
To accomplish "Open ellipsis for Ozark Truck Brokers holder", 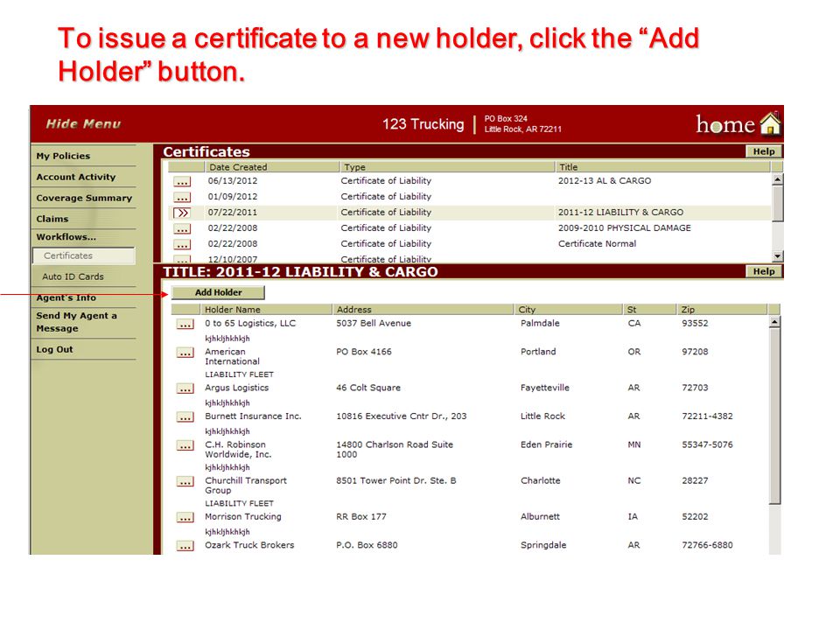I will (185, 546).
